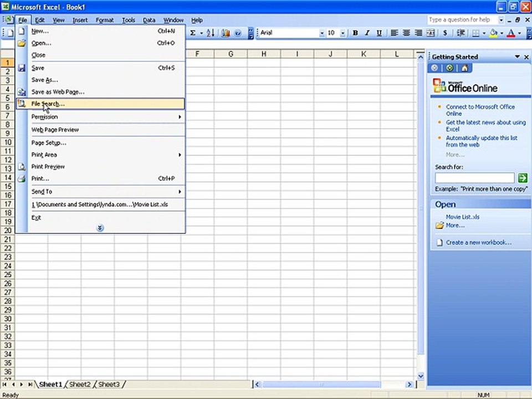The height and width of the screenshot is (399, 532).
Task: Choose Exit from the File menu
Action: pyautogui.click(x=100, y=218)
